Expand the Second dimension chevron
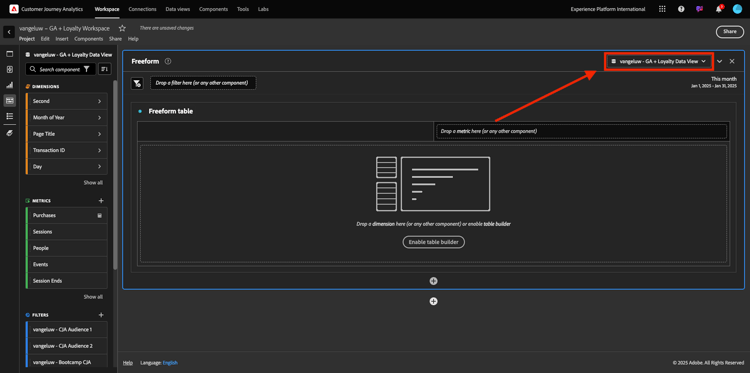Image resolution: width=750 pixels, height=373 pixels. point(99,101)
